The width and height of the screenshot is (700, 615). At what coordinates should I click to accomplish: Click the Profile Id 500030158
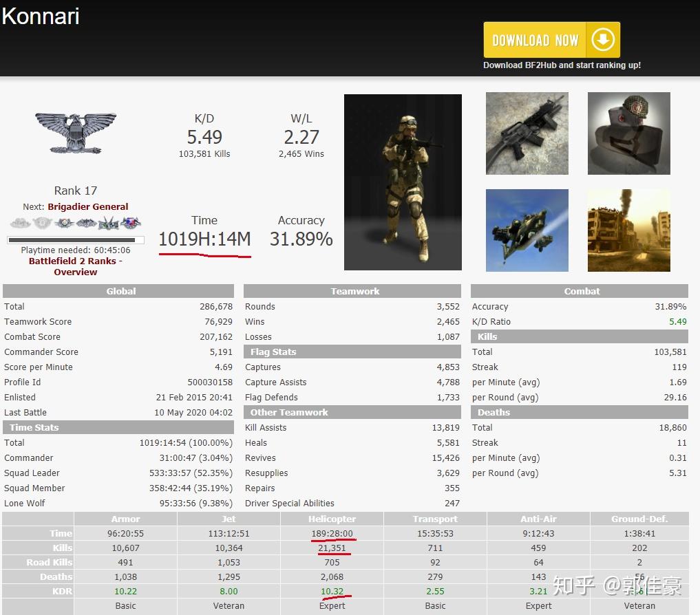point(210,382)
